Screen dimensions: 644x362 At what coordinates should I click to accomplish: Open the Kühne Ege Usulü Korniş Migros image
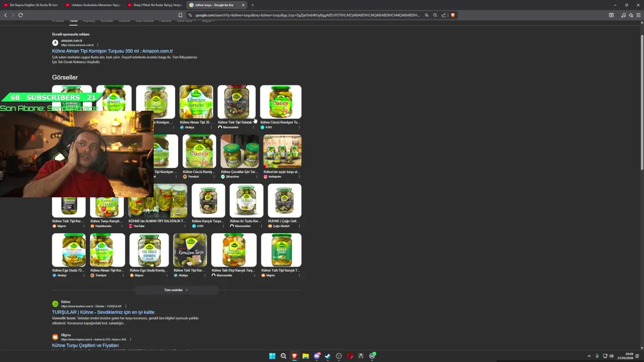pyautogui.click(x=149, y=250)
